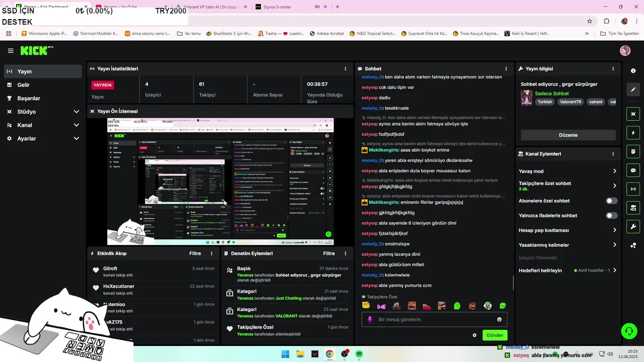Toggle the chat bubble panel icon in sidebar

pos(633,170)
